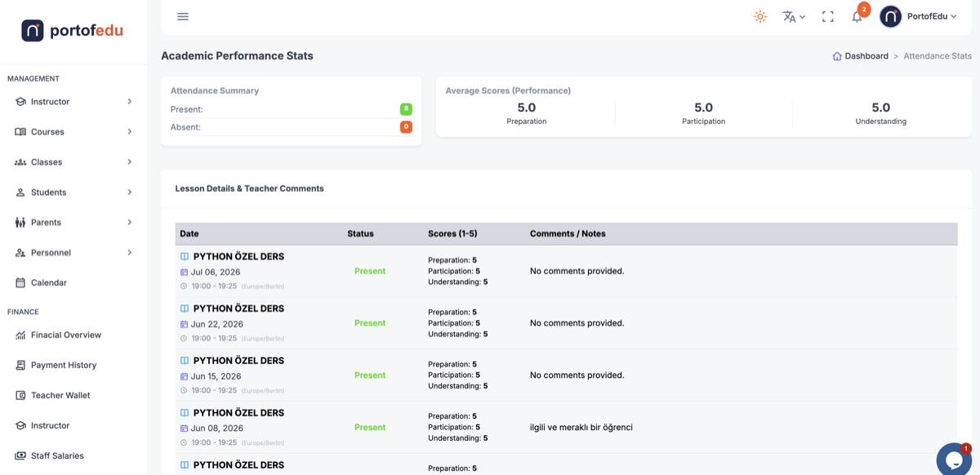Click the home icon in breadcrumb
This screenshot has height=475, width=980.
click(837, 56)
